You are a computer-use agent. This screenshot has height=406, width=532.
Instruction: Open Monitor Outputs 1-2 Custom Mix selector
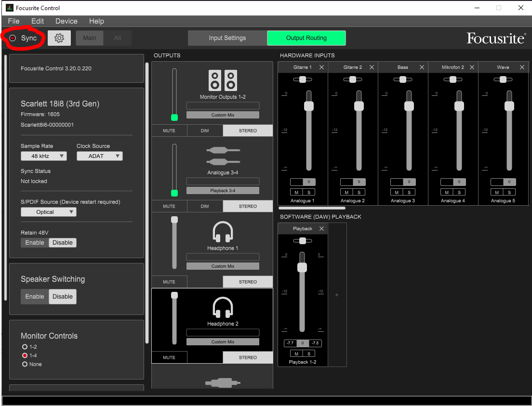(x=223, y=115)
